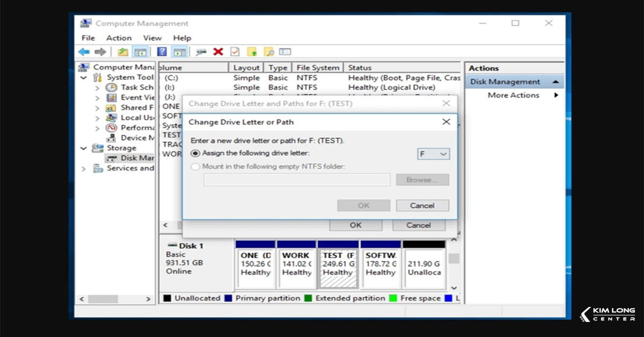644x337 pixels.
Task: Click the Browse button for NTFS folder
Action: (x=422, y=180)
